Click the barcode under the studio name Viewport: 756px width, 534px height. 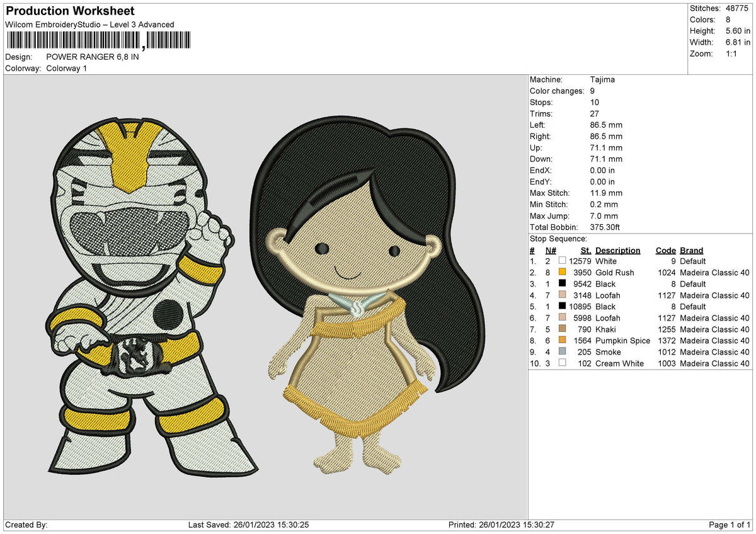[98, 42]
